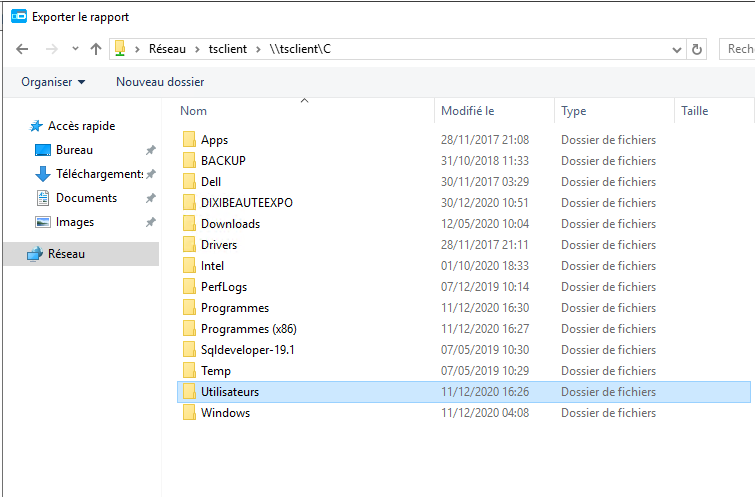Click the pin icon next to Documents

click(x=151, y=198)
